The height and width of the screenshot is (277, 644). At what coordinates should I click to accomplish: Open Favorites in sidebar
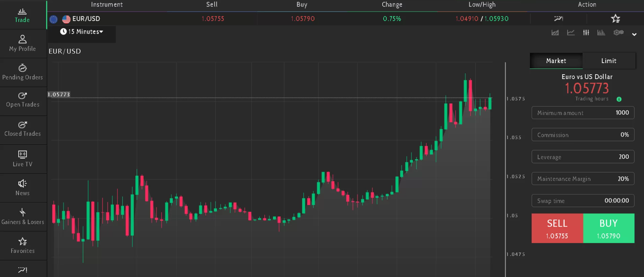(22, 246)
